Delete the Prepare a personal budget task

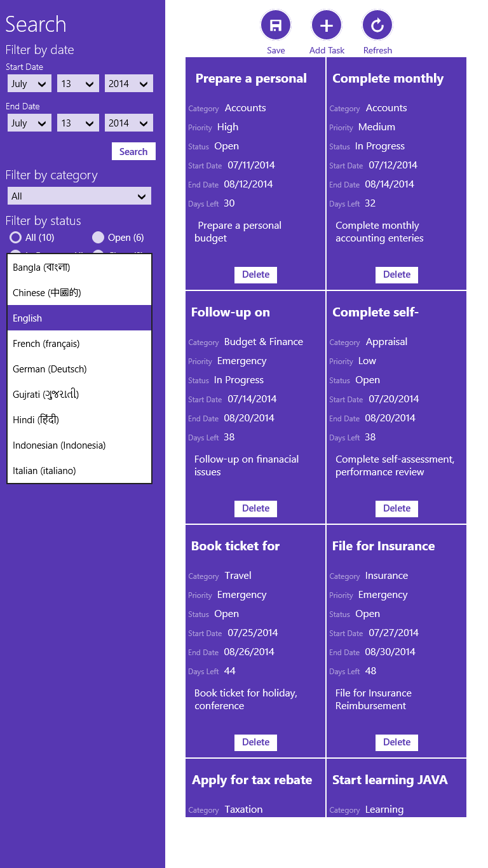255,275
